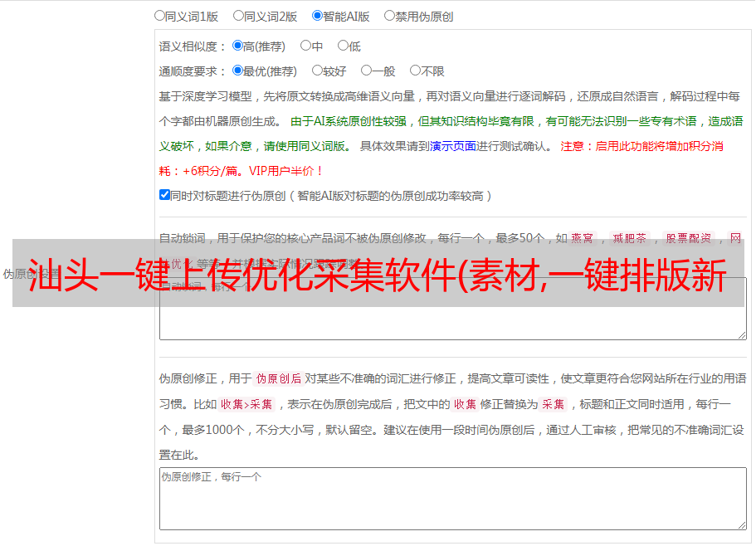The image size is (756, 546).
Task: Click the 通顺度要求 label
Action: tap(193, 71)
